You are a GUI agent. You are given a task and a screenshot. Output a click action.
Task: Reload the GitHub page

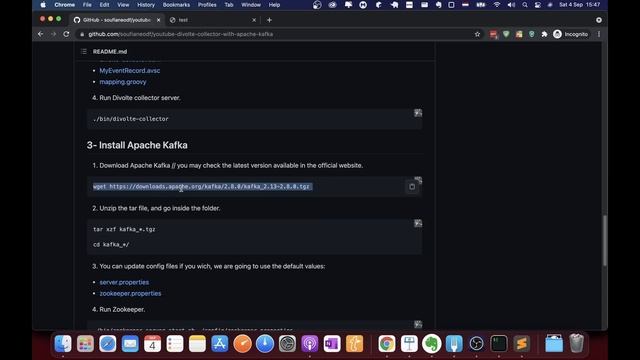[x=66, y=34]
